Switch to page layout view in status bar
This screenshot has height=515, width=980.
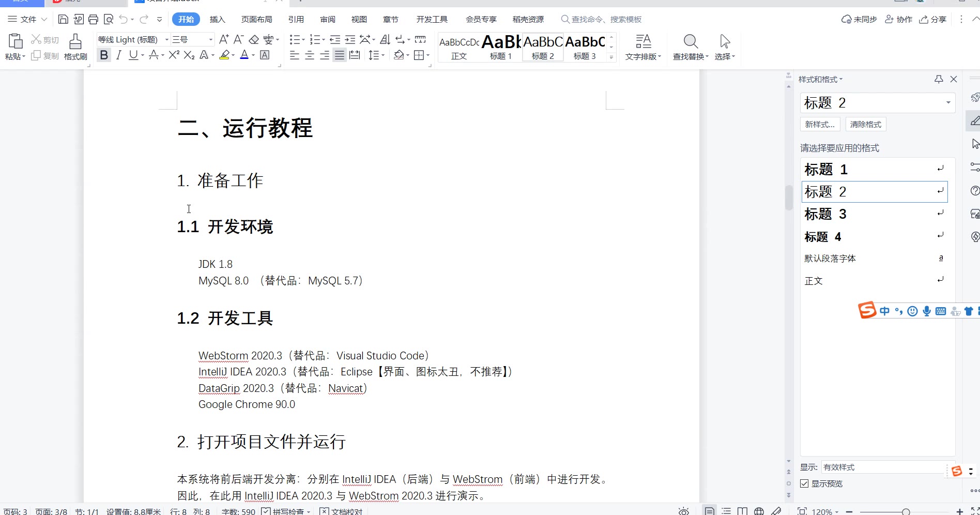710,511
